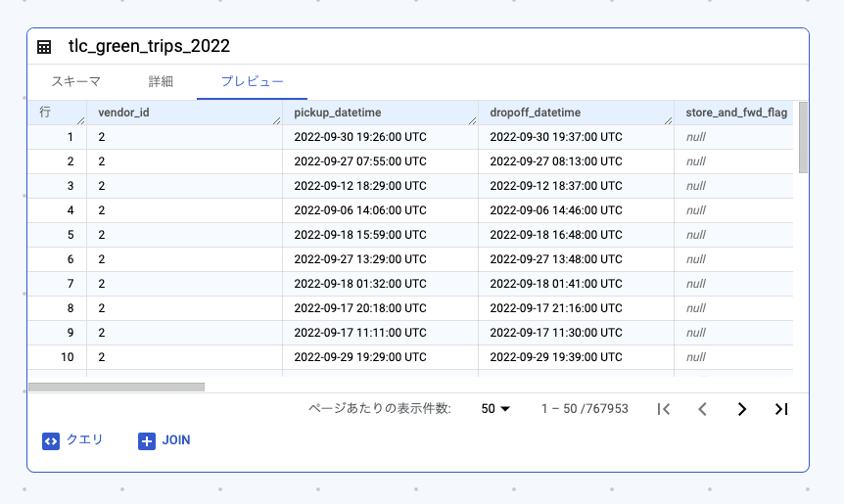This screenshot has width=844, height=504.
Task: Open the rows-per-page dropdown showing 50
Action: [x=495, y=409]
